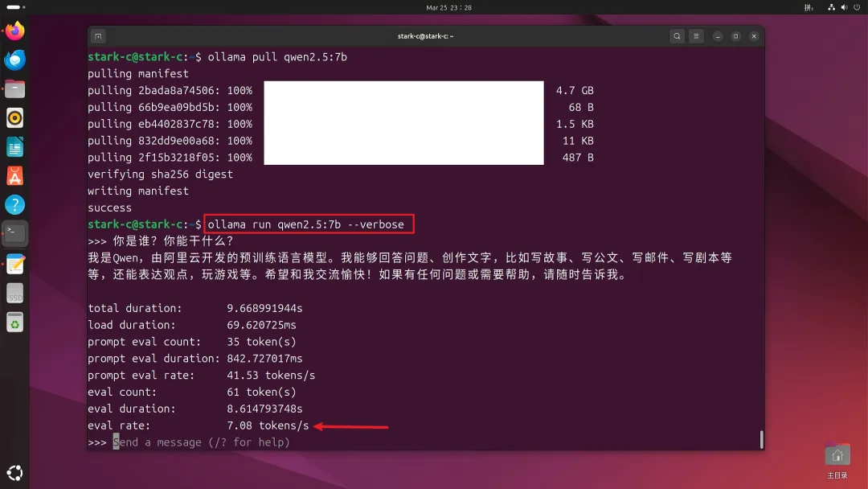Select the Terminal icon in dock
The width and height of the screenshot is (868, 489).
[x=15, y=234]
